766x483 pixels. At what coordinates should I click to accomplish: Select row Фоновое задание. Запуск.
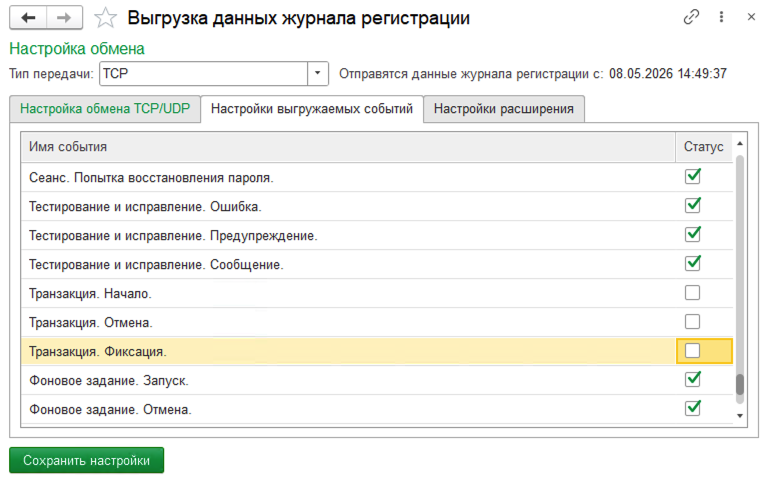377,380
